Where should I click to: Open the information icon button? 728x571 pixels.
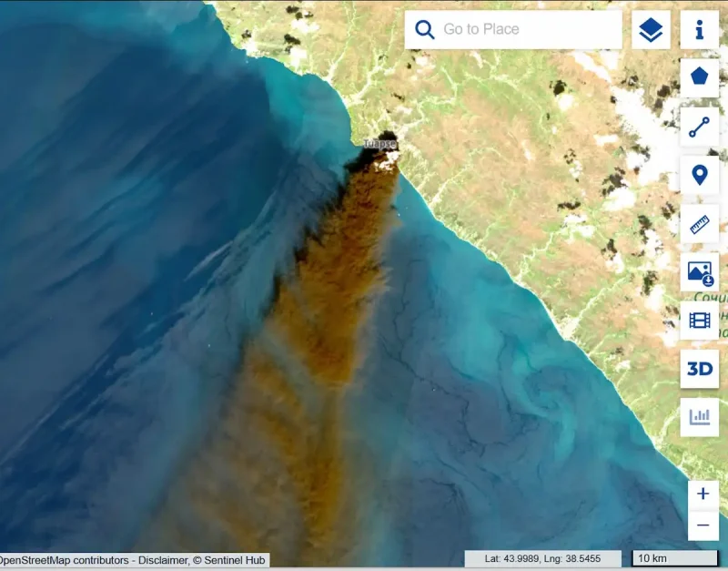[x=699, y=30]
